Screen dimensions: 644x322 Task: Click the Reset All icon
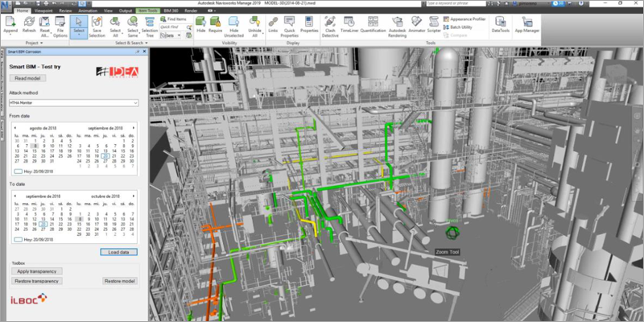pos(44,23)
